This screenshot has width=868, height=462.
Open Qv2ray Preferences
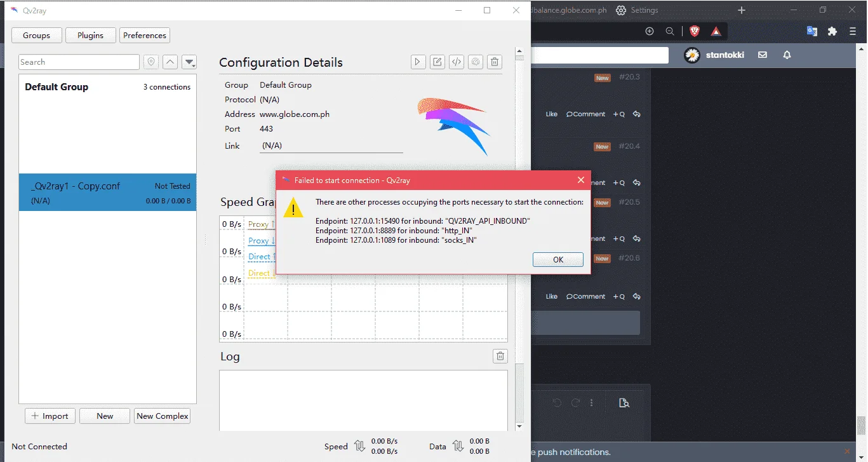pos(145,36)
